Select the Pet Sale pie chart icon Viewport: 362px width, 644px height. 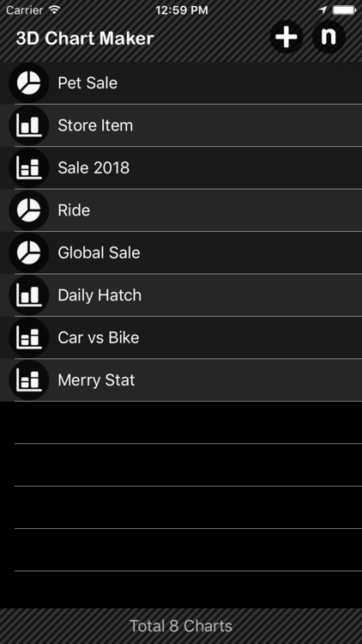point(28,83)
